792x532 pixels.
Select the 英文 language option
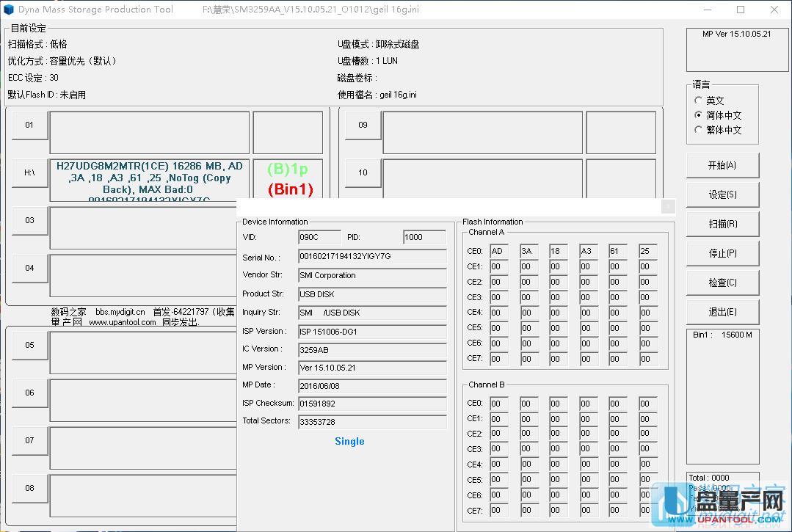(698, 101)
